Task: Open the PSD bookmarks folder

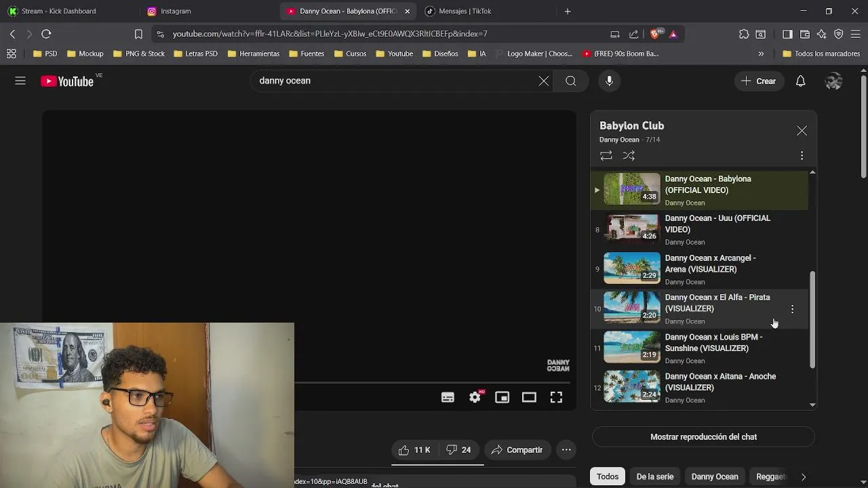Action: click(x=45, y=54)
